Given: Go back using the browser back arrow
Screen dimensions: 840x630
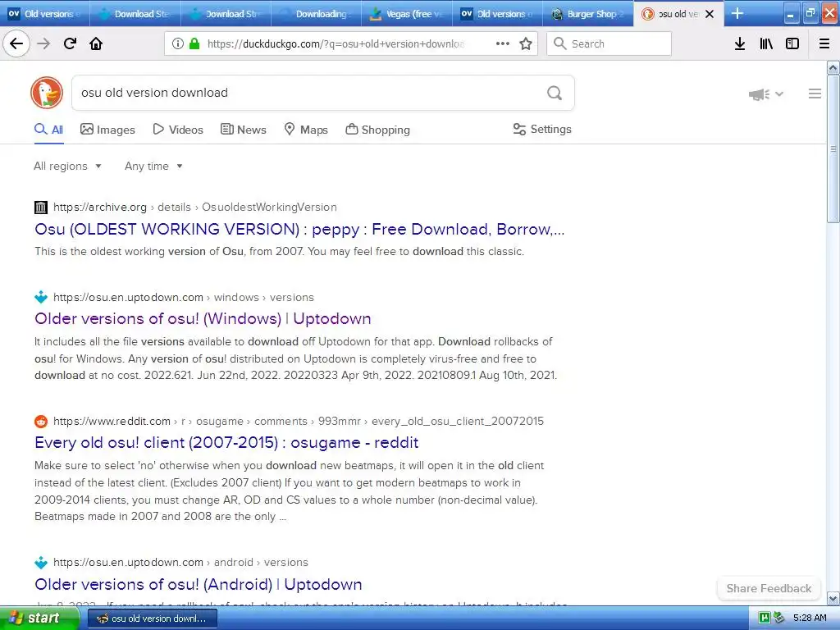Looking at the screenshot, I should pyautogui.click(x=16, y=43).
